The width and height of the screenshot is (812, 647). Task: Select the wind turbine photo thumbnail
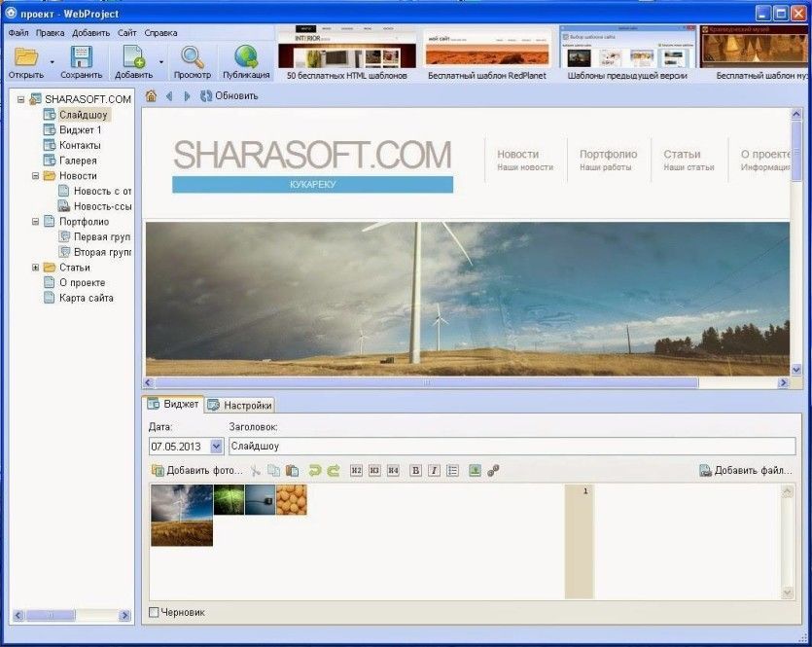181,515
